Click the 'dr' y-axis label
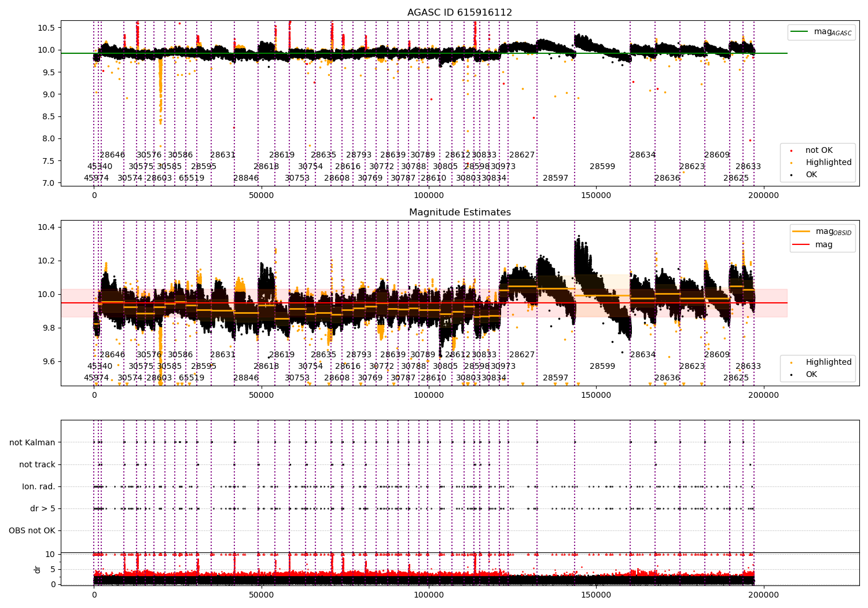Screen dimensions: 868x608 click(x=38, y=569)
